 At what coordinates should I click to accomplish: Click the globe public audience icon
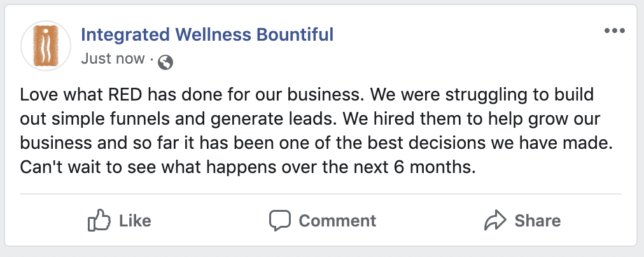pos(165,61)
